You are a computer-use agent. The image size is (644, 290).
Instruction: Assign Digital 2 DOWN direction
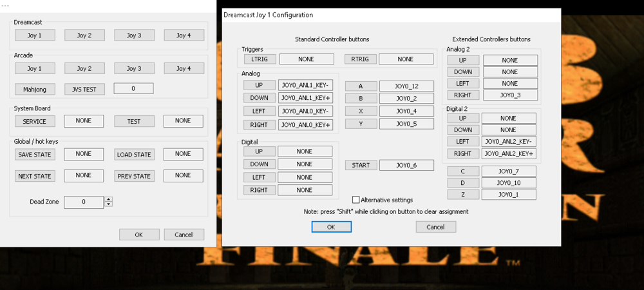pyautogui.click(x=463, y=130)
